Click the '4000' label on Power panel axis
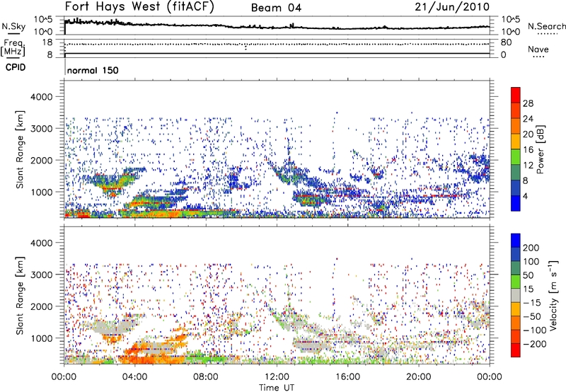Viewport: 566px width, 392px height. click(41, 97)
